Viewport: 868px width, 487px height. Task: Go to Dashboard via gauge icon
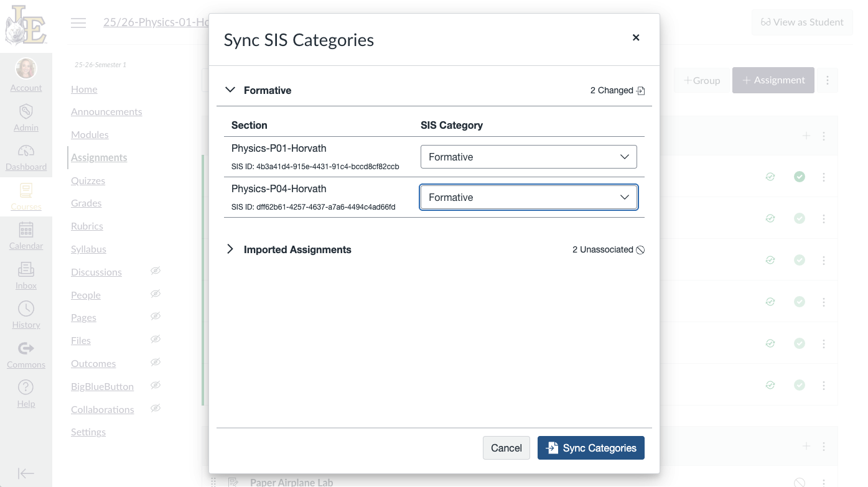tap(26, 151)
